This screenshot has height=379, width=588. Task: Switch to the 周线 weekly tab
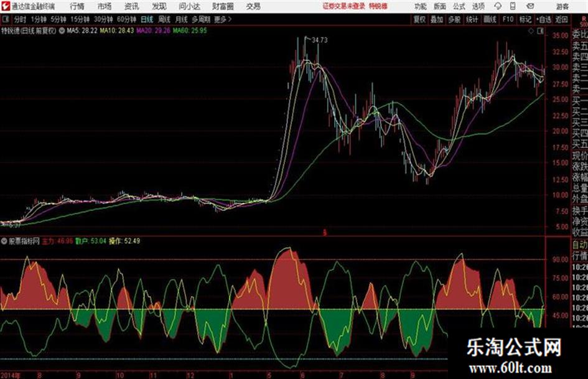tap(164, 19)
